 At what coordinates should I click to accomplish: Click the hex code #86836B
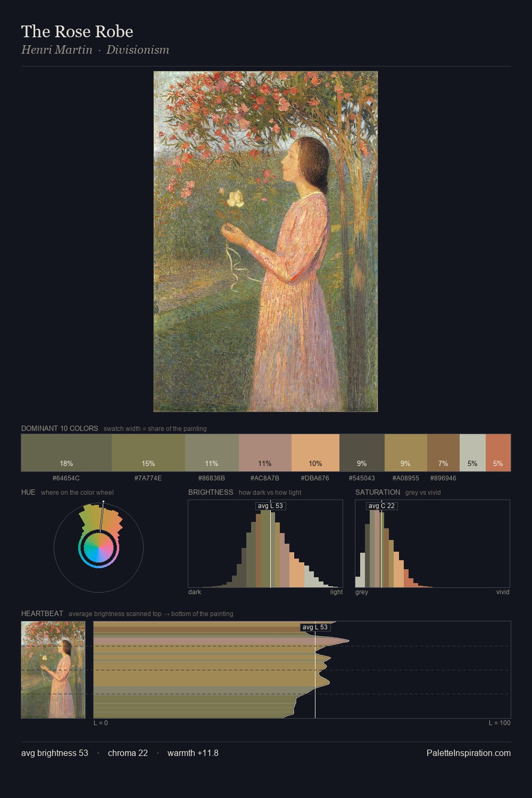(212, 478)
